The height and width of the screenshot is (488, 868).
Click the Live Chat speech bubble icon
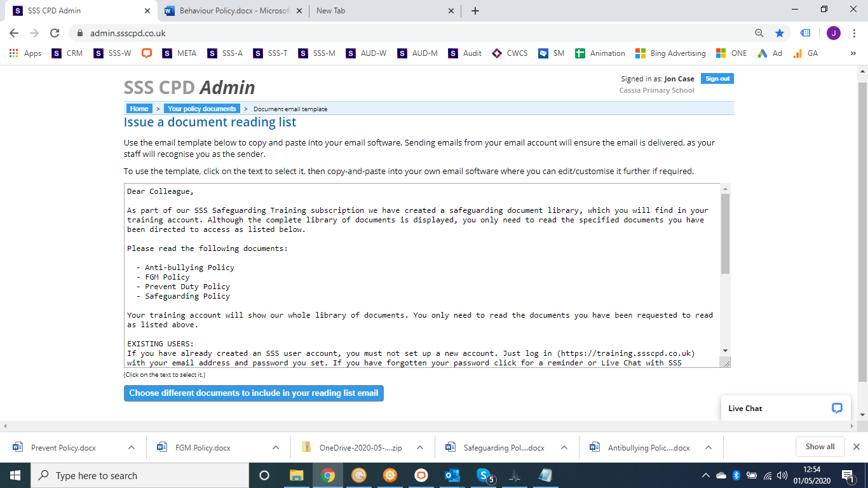(x=837, y=408)
